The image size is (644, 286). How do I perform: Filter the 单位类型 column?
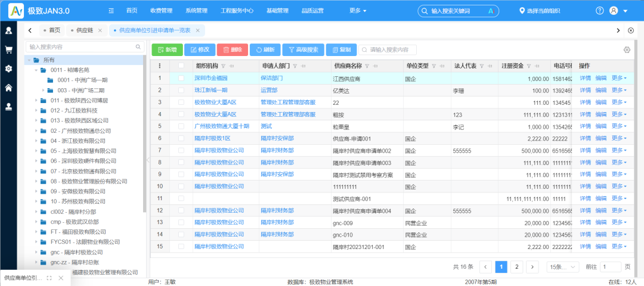click(434, 66)
